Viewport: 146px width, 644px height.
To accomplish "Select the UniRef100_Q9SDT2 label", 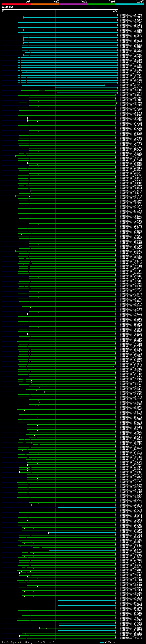I will (x=131, y=40).
